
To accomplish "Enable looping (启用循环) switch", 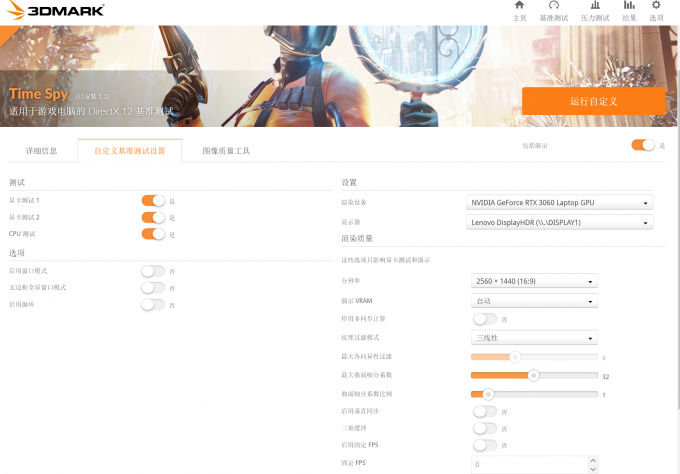I will 153,305.
